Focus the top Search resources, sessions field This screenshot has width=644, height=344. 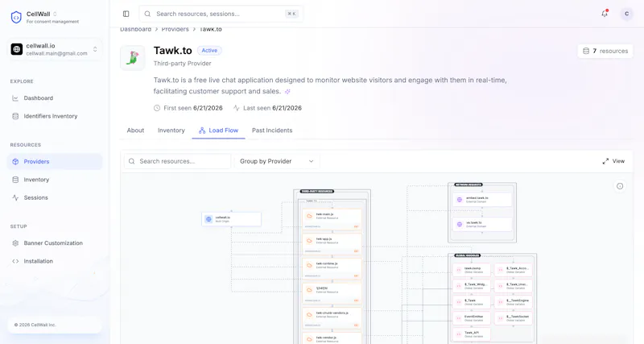tap(221, 14)
